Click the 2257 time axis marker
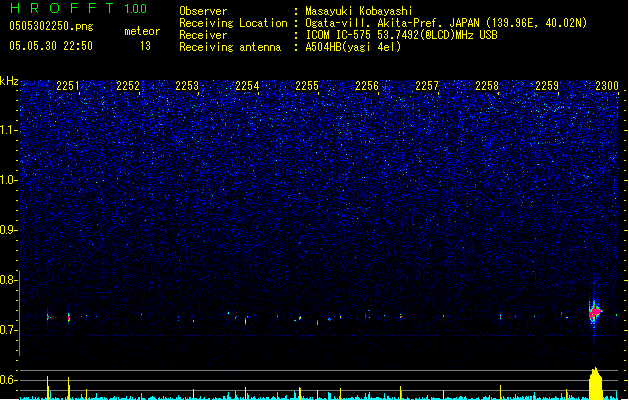Screen dimensions: 629x400 click(427, 86)
